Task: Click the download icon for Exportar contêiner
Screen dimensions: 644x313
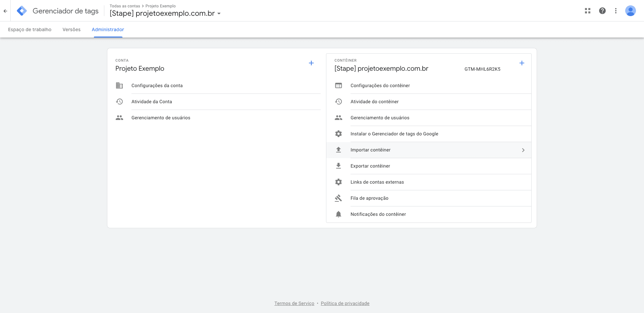Action: [x=338, y=166]
